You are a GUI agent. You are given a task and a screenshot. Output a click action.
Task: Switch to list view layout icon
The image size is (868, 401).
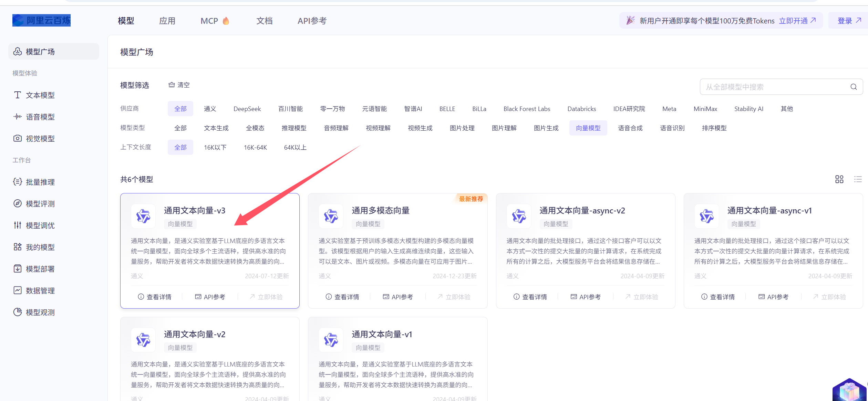click(x=857, y=179)
